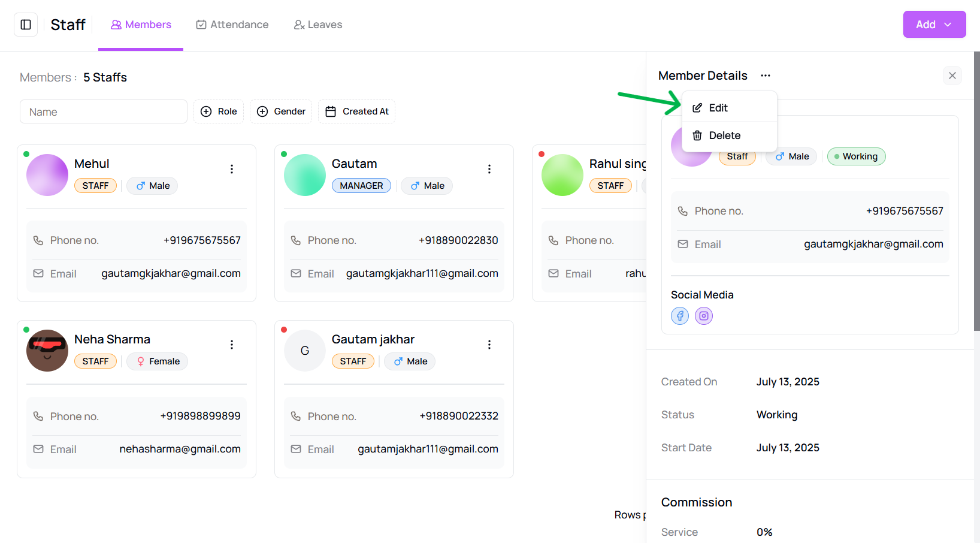This screenshot has width=980, height=543.
Task: Open Neha Sharma card options menu
Action: click(232, 345)
